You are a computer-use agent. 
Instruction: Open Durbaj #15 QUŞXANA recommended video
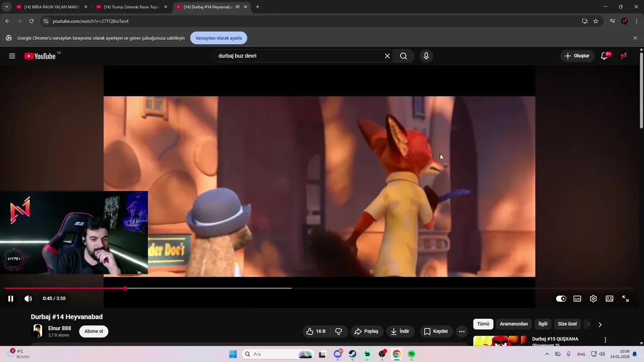coord(555,339)
